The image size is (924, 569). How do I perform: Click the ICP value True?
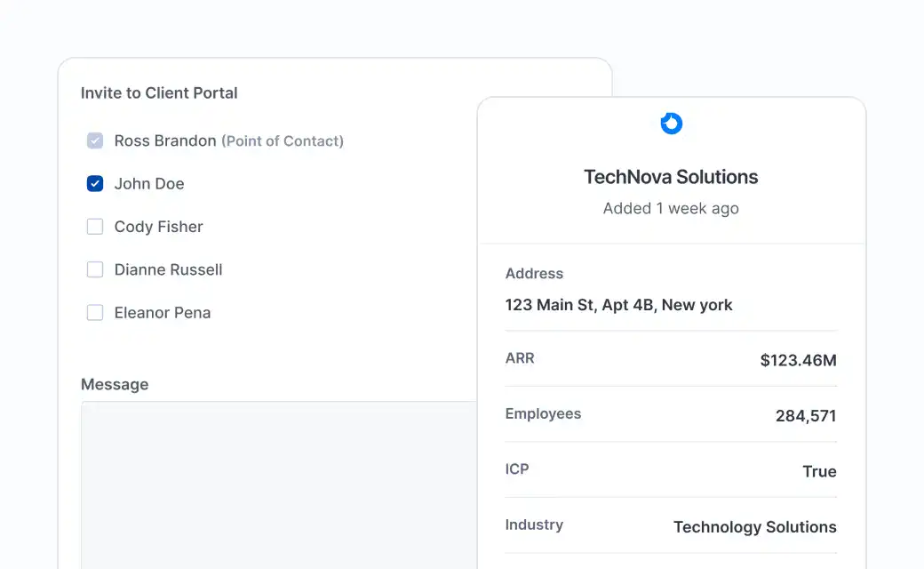point(819,471)
